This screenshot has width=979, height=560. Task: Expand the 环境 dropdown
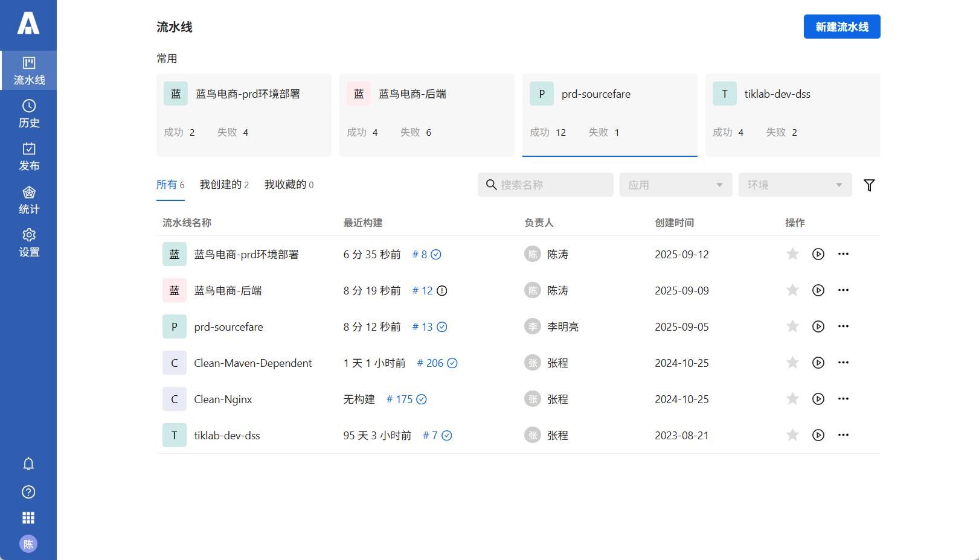(795, 185)
